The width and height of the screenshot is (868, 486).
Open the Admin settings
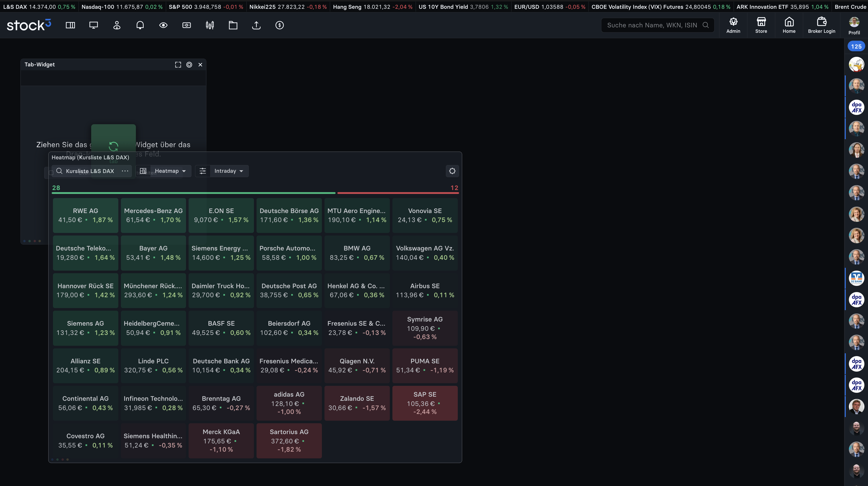pyautogui.click(x=733, y=25)
